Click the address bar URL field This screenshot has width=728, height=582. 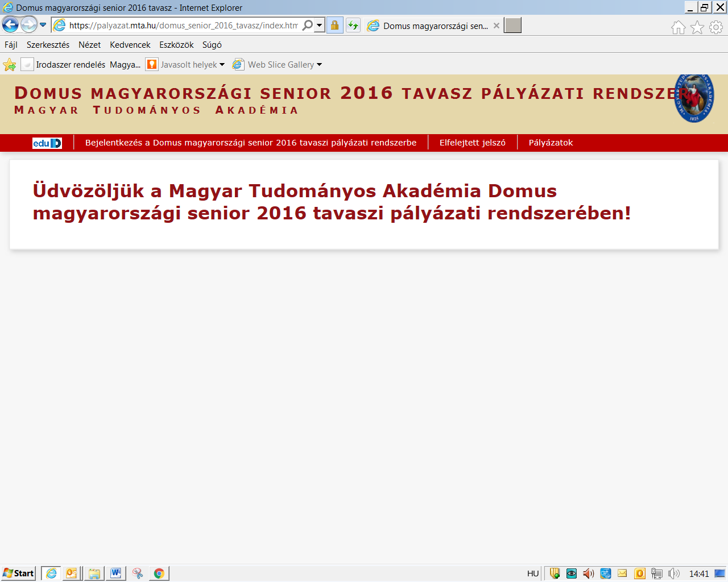183,25
